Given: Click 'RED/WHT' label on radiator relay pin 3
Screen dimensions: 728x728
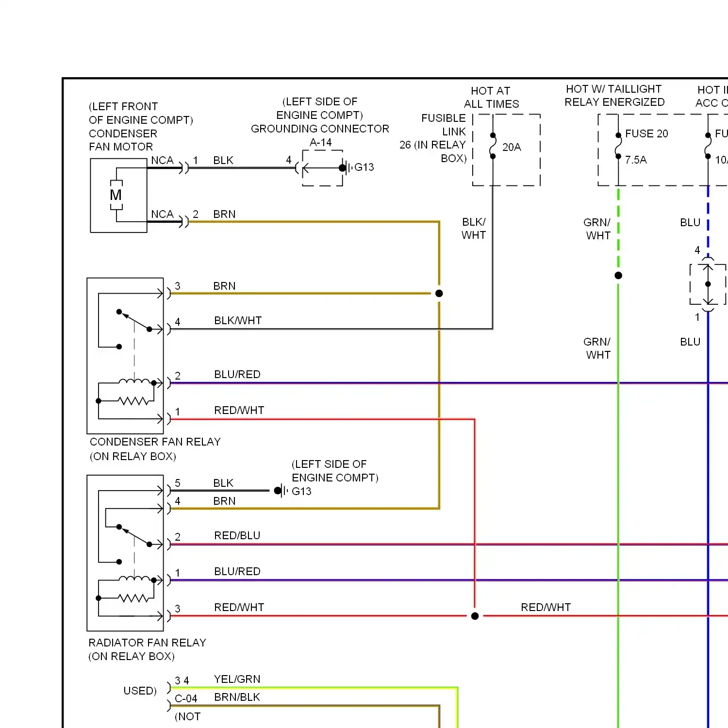Looking at the screenshot, I should click(x=239, y=607).
